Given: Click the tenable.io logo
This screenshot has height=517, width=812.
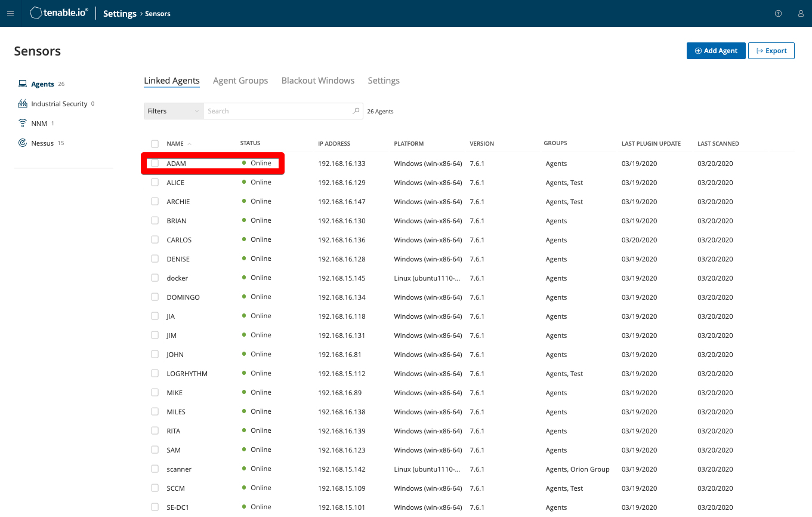Looking at the screenshot, I should coord(59,13).
